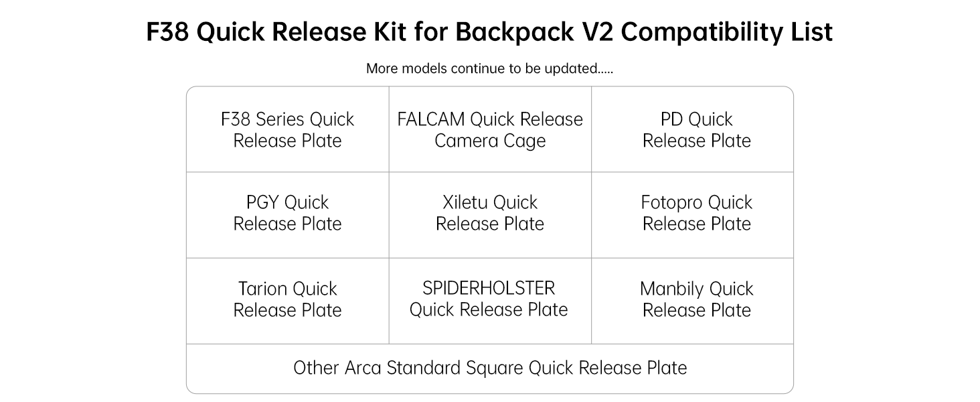Click the 'More models continue to be updated' note

(x=489, y=68)
